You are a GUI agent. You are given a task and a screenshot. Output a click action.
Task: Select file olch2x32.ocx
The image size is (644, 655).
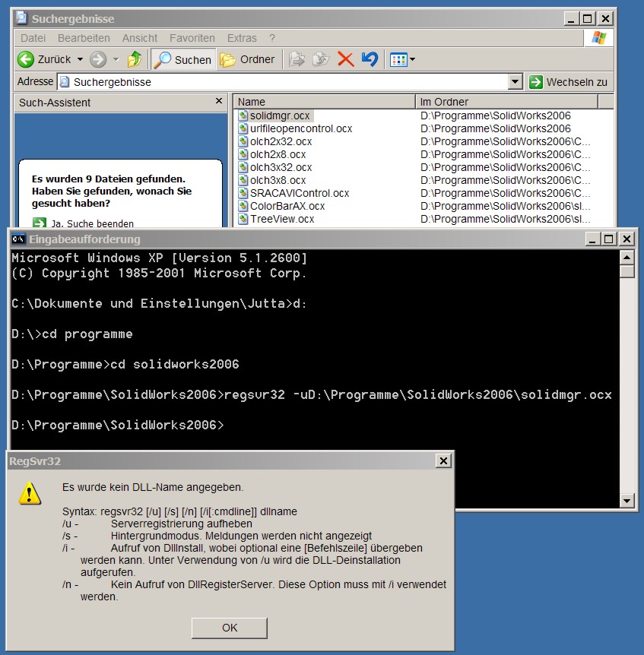click(x=281, y=141)
